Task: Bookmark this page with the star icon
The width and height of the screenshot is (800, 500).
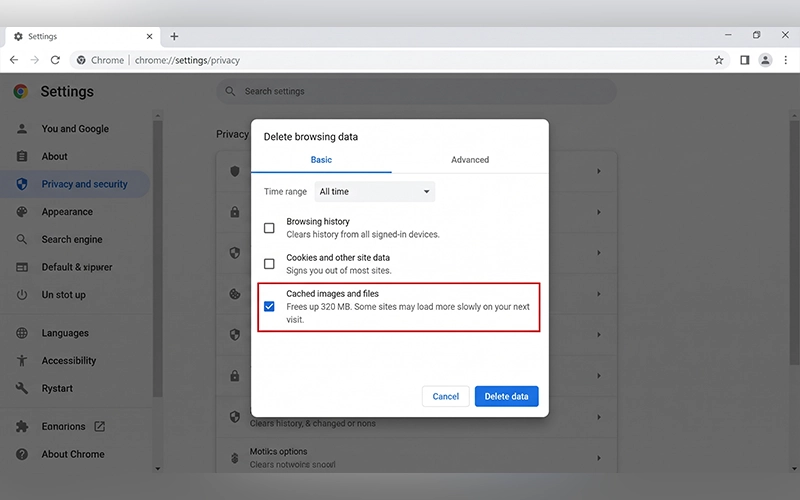Action: [718, 60]
